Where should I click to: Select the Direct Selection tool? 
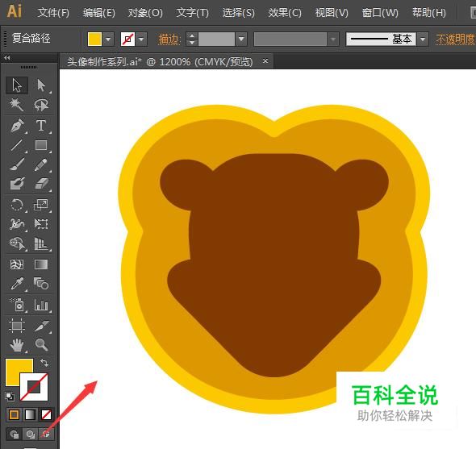coord(41,85)
